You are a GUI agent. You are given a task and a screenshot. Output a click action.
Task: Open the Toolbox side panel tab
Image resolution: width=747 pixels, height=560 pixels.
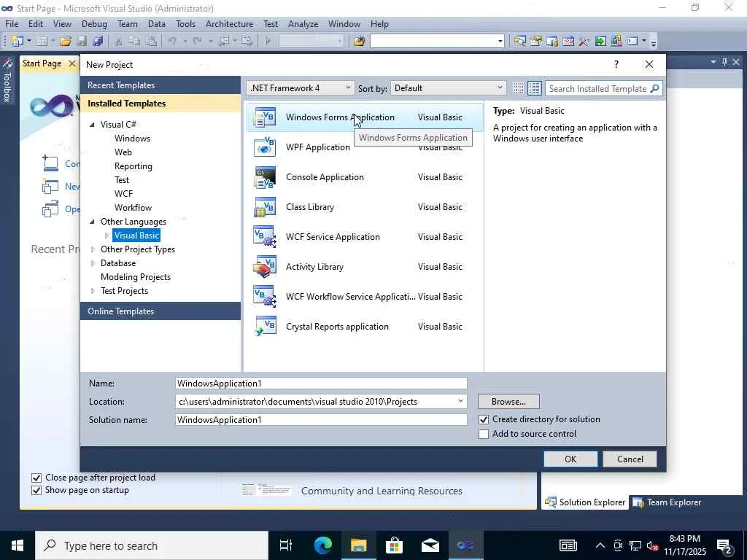[x=7, y=80]
